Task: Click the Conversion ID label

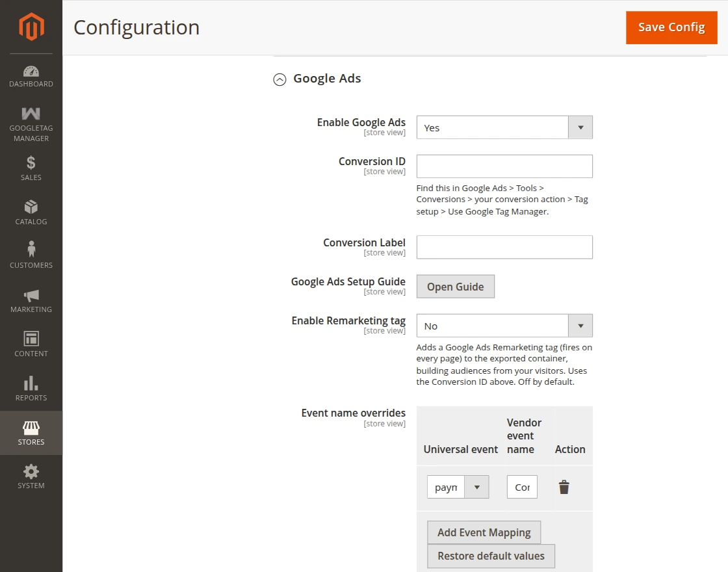Action: (372, 161)
